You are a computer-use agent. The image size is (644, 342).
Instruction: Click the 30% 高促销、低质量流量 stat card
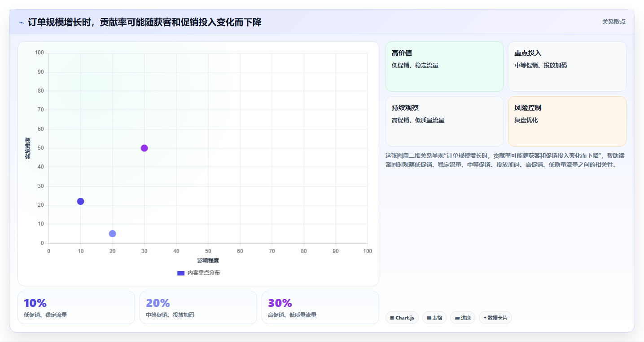tap(320, 307)
